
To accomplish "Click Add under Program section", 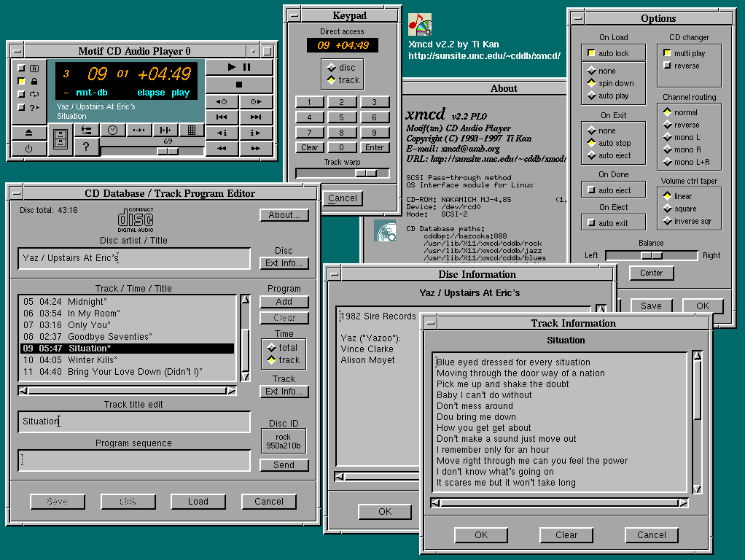I will [x=284, y=301].
